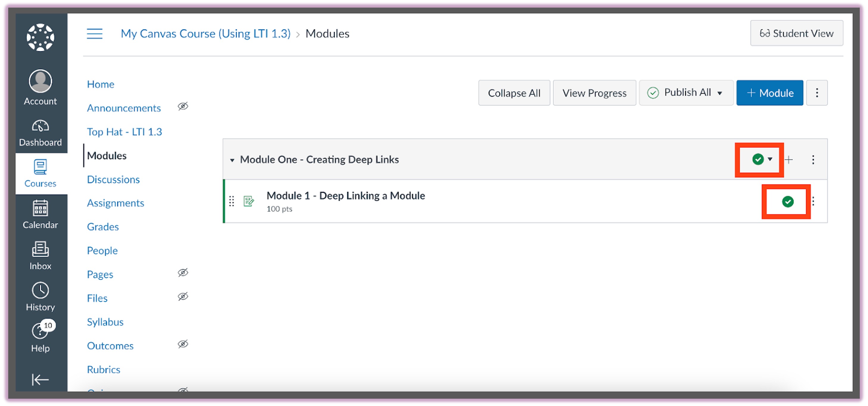Toggle published status of Module 1 item
The width and height of the screenshot is (868, 406).
point(788,202)
